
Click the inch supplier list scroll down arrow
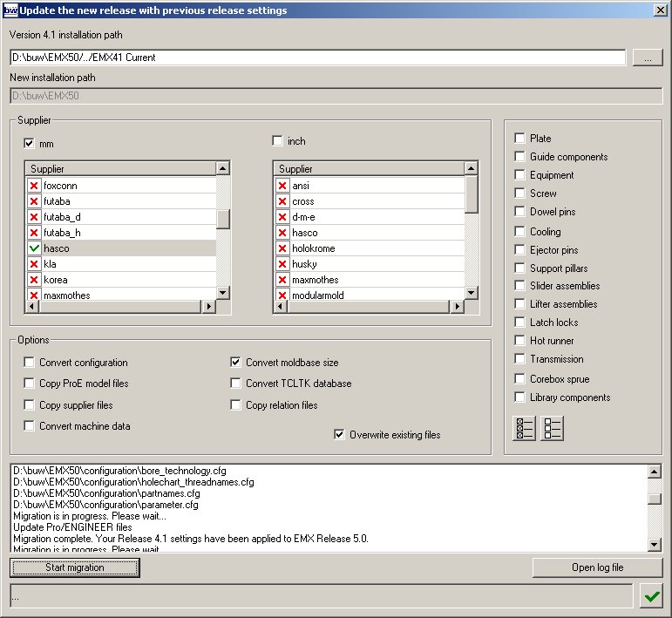click(472, 293)
